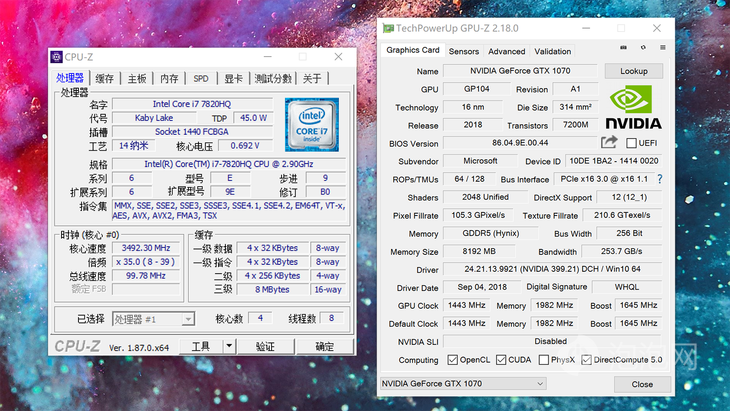
Task: Switch to the 测试分数 tab in CPU-Z
Action: coord(273,79)
